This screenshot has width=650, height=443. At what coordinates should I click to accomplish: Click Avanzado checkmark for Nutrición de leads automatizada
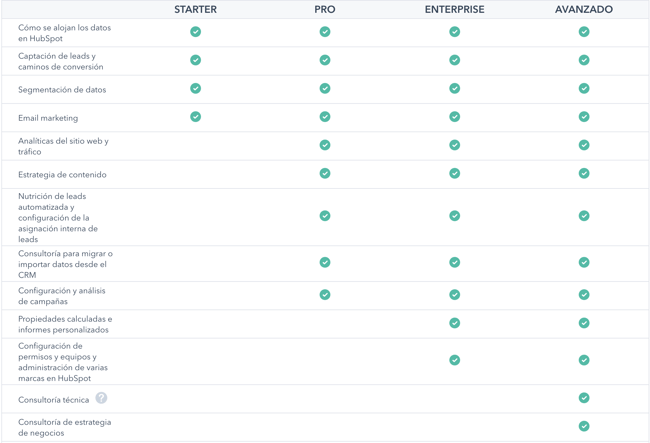[x=584, y=216]
